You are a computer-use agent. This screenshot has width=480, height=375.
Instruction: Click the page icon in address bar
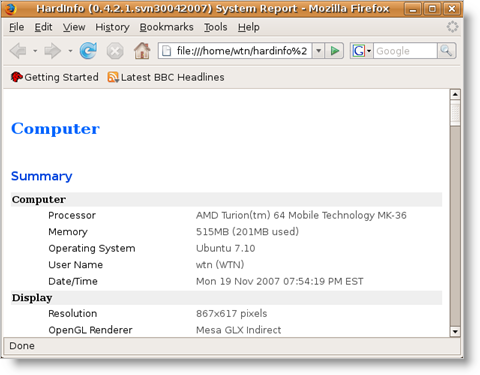(x=166, y=51)
